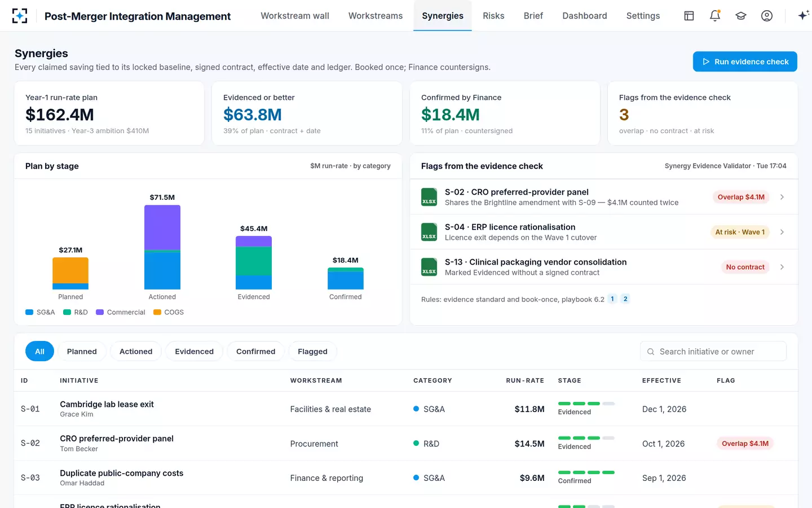
Task: Click the SG&A legend swatch
Action: pos(29,312)
